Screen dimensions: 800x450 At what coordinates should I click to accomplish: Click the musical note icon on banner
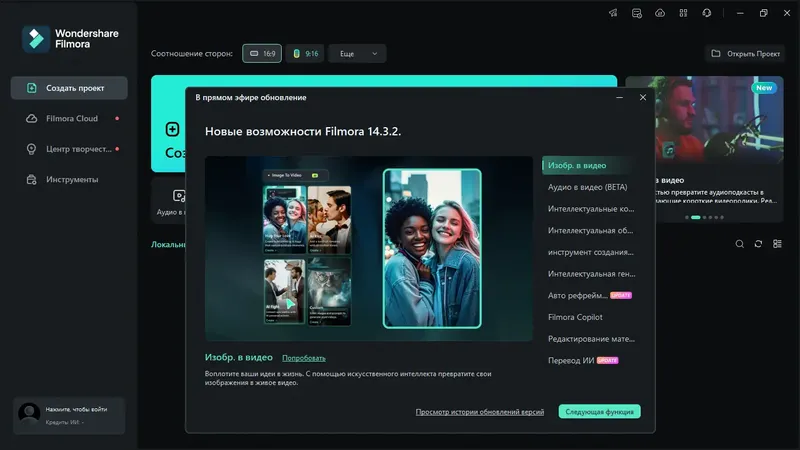669,151
